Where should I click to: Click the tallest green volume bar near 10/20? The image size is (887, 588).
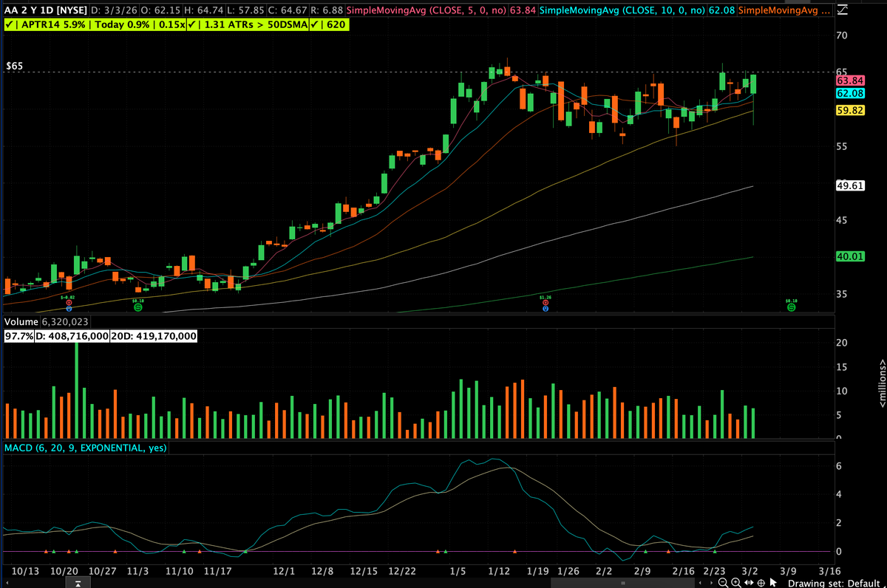76,390
